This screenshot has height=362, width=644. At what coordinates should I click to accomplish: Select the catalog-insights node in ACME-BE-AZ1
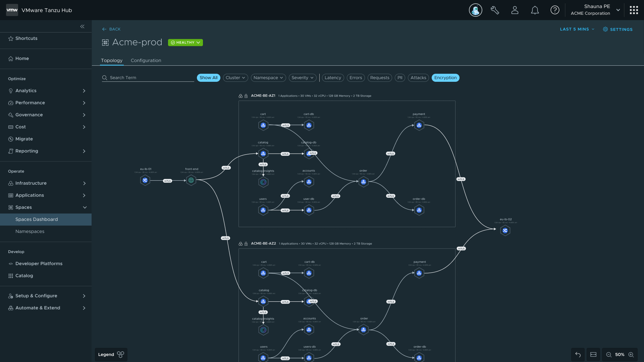click(263, 182)
